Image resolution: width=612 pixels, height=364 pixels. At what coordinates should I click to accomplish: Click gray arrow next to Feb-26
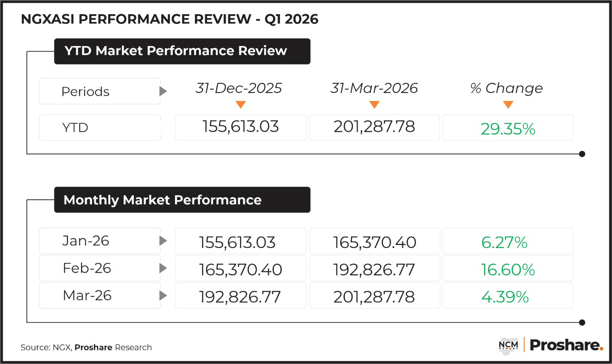pos(164,268)
